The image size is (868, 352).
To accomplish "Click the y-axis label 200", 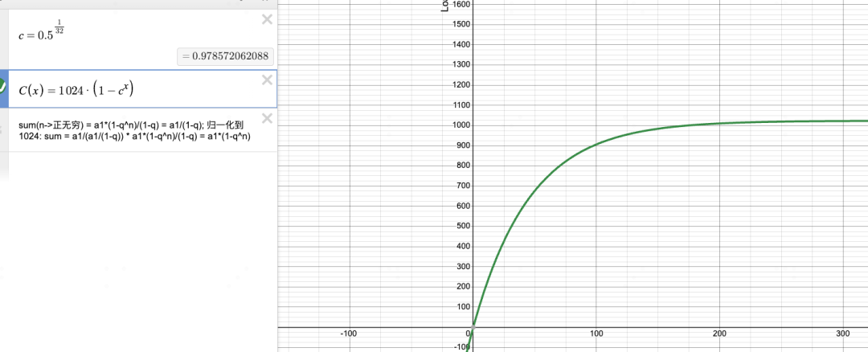I will coord(464,287).
